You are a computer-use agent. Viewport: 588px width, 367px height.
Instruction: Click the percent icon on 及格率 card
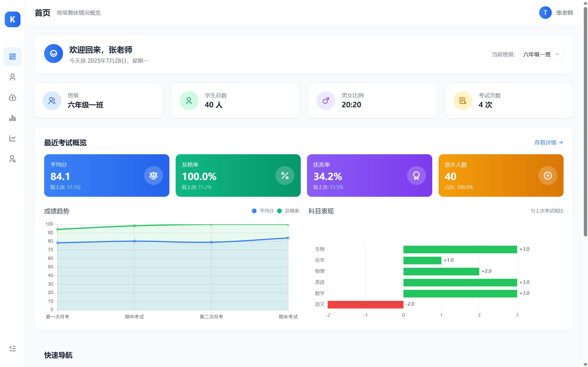point(285,175)
